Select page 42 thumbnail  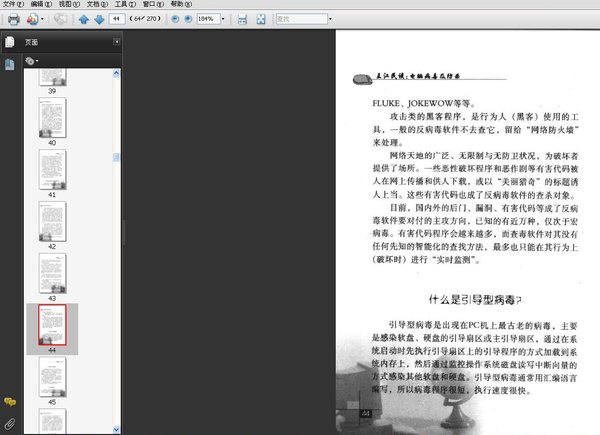pyautogui.click(x=52, y=222)
